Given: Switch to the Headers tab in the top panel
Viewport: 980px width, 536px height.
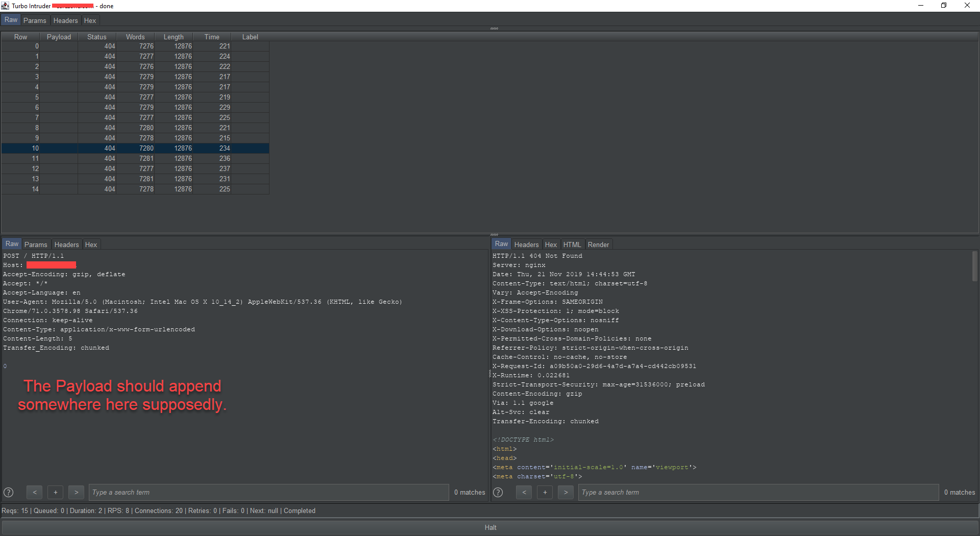Looking at the screenshot, I should pos(65,20).
